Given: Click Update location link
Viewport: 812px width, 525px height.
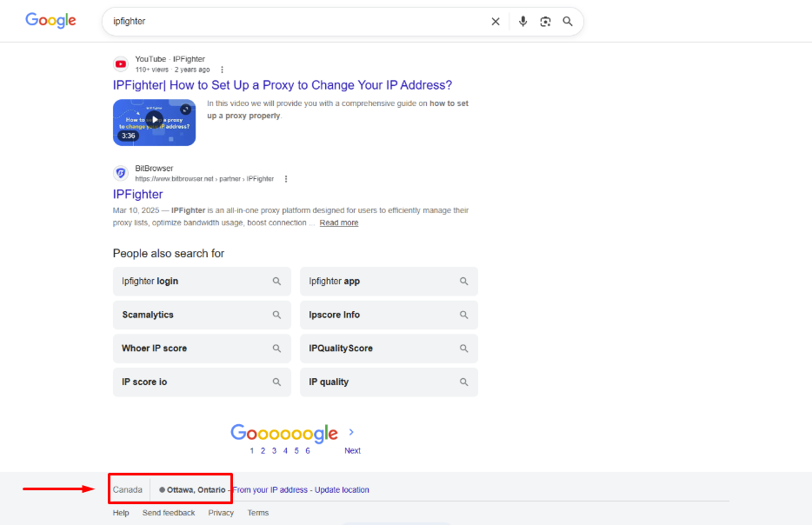Looking at the screenshot, I should coord(342,489).
